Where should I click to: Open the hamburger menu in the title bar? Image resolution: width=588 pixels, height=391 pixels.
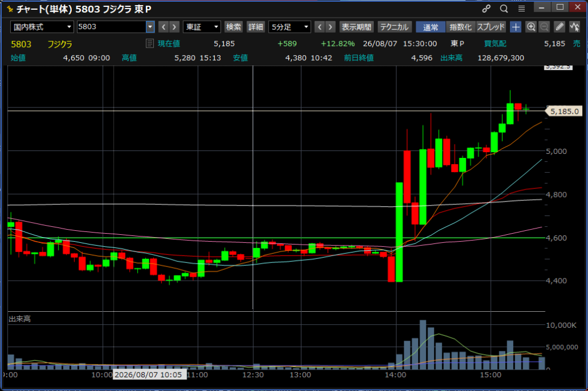(521, 8)
